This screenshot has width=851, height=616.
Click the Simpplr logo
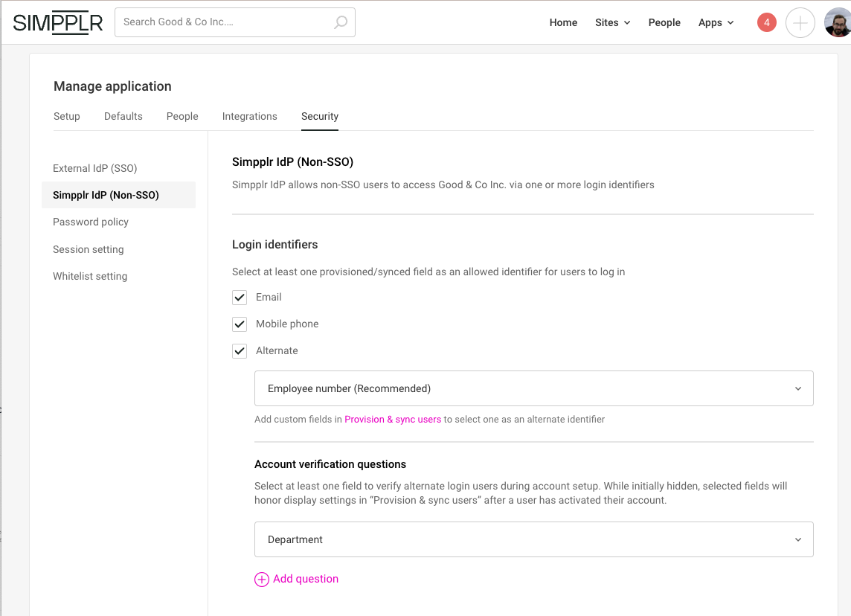pos(58,23)
